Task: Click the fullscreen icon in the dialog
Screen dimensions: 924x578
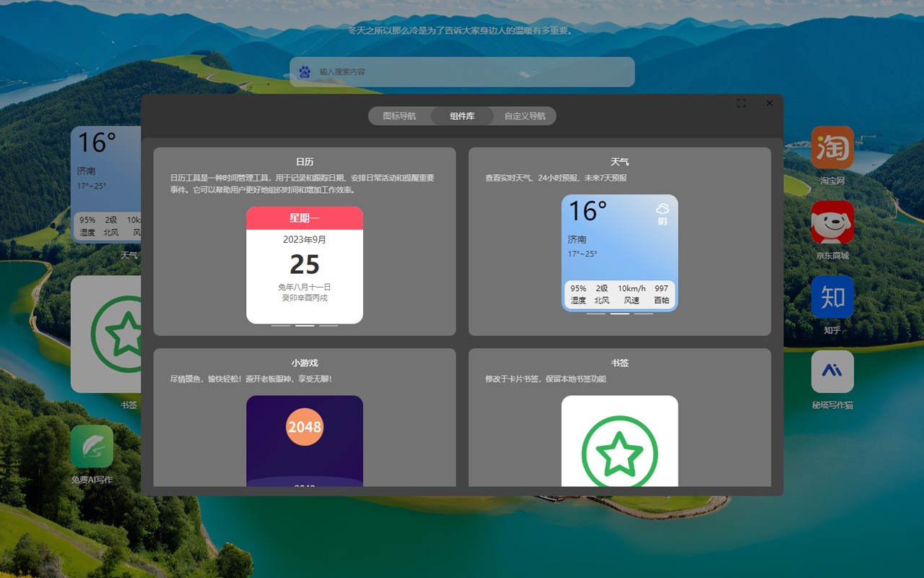Action: click(741, 103)
